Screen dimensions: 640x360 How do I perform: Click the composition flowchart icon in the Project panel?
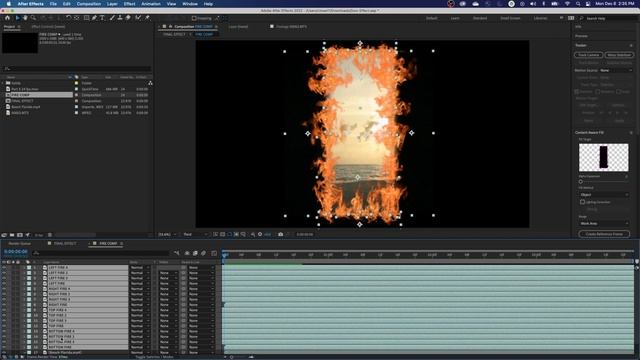(150, 83)
